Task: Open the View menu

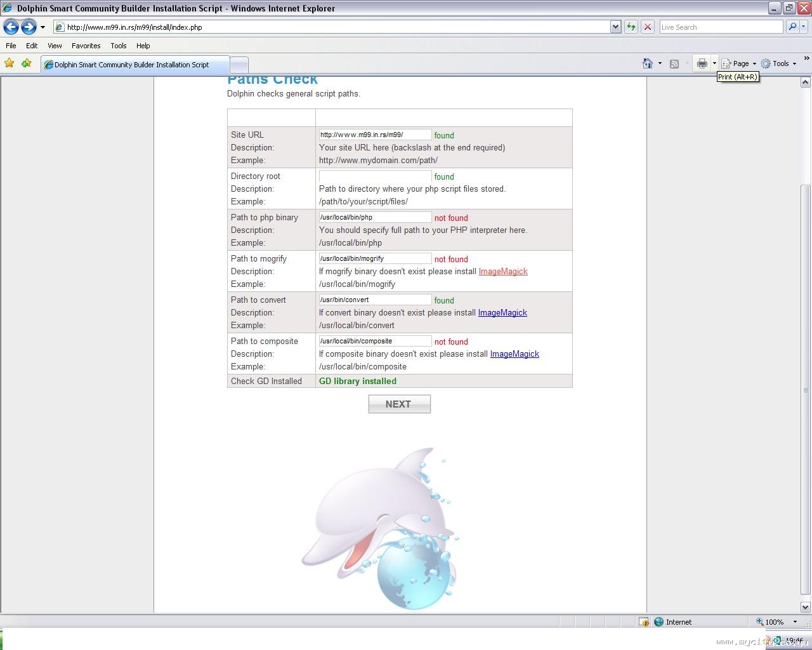Action: point(55,46)
